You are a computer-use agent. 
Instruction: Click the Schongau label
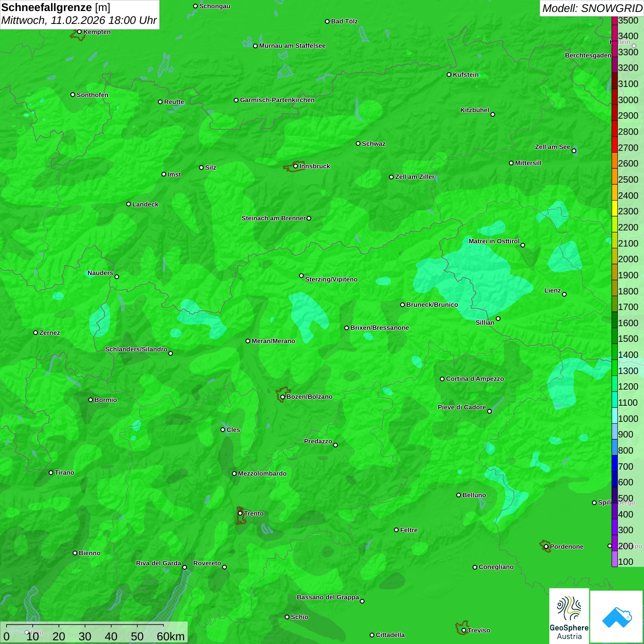pos(214,6)
